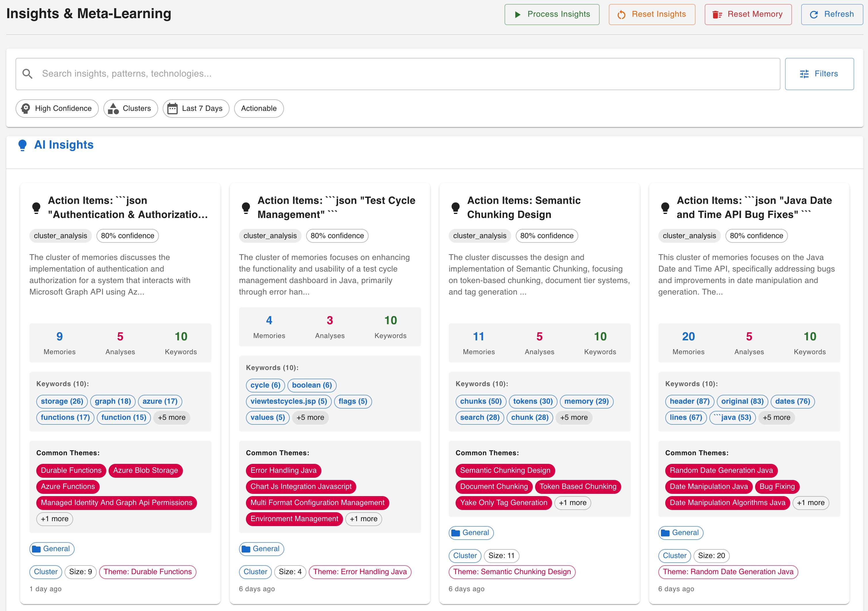Toggle the Last 7 Days filter
This screenshot has height=611, width=868.
pyautogui.click(x=196, y=109)
